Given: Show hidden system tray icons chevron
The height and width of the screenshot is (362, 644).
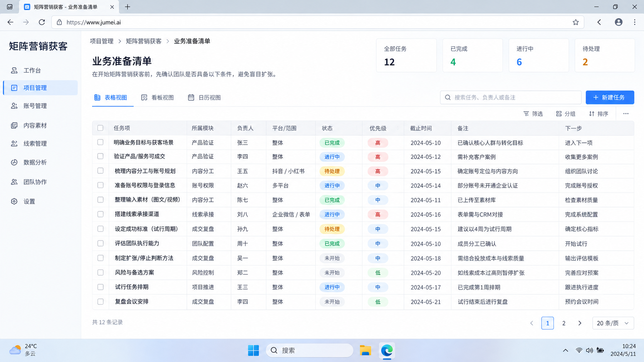Looking at the screenshot, I should pos(565,350).
